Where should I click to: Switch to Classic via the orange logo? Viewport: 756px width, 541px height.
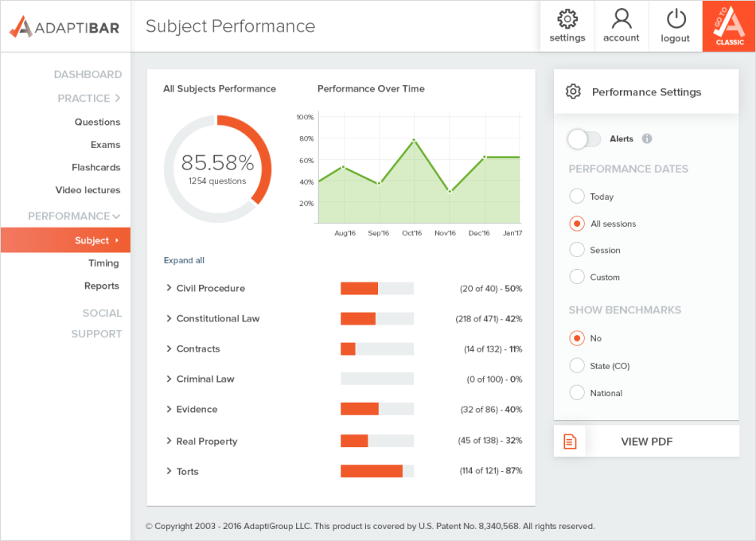point(729,26)
